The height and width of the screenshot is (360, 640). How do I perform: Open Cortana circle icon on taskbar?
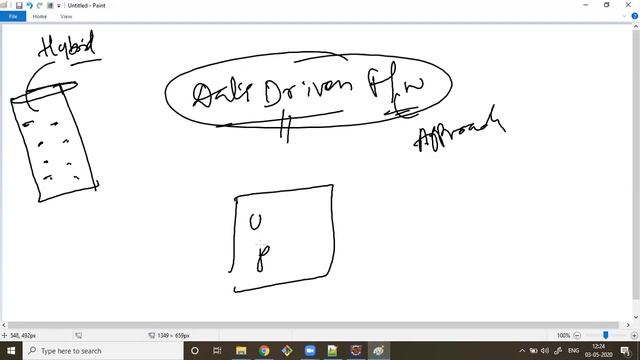(x=195, y=351)
